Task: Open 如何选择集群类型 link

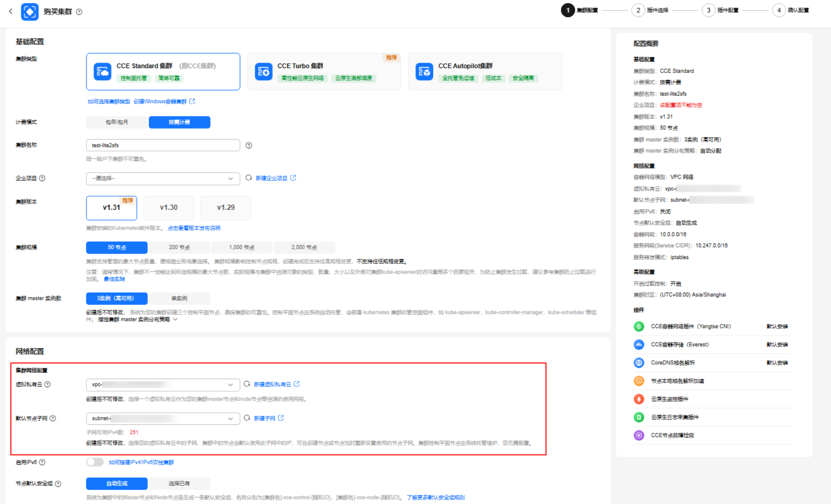Action: (109, 101)
